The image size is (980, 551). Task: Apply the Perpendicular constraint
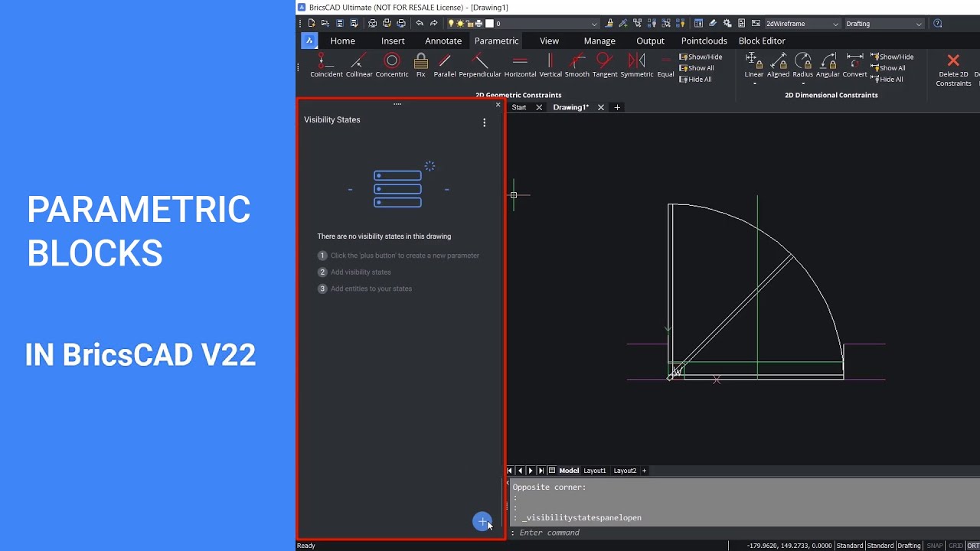click(x=480, y=65)
